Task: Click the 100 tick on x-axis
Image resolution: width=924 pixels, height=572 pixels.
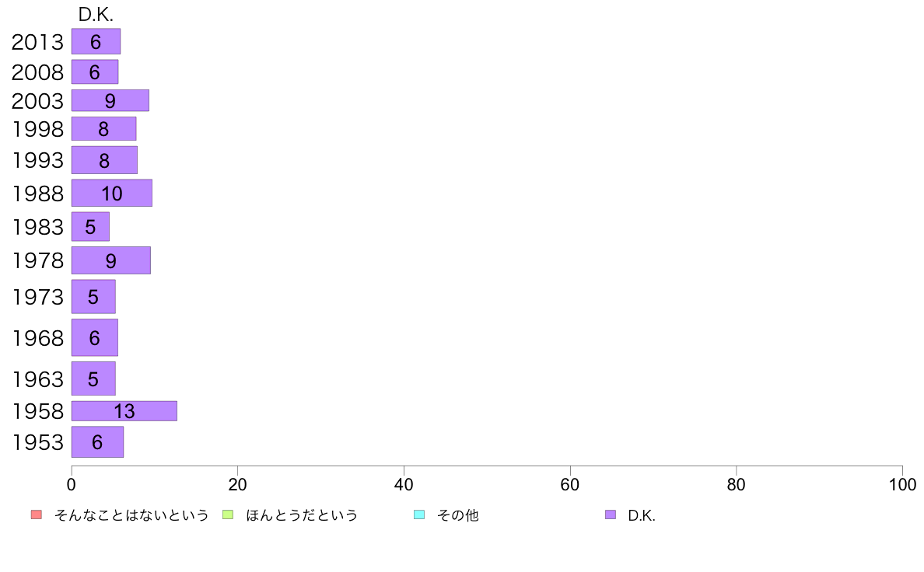Action: coord(902,485)
